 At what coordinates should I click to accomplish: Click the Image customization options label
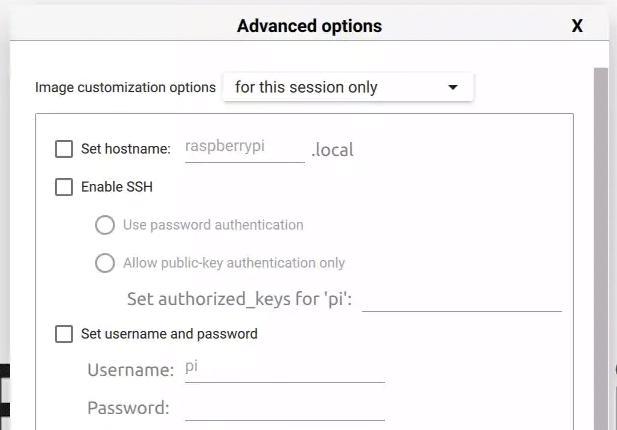tap(125, 87)
